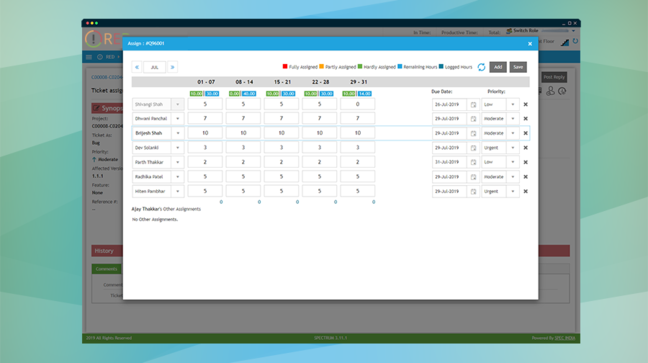Click the JUL month field
This screenshot has height=363, width=648.
tap(155, 67)
